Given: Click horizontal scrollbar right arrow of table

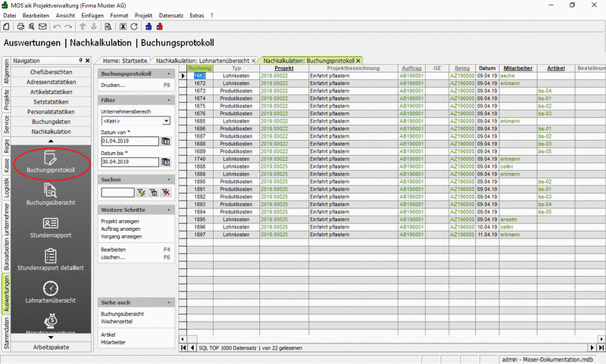Looking at the screenshot, I should click(601, 339).
